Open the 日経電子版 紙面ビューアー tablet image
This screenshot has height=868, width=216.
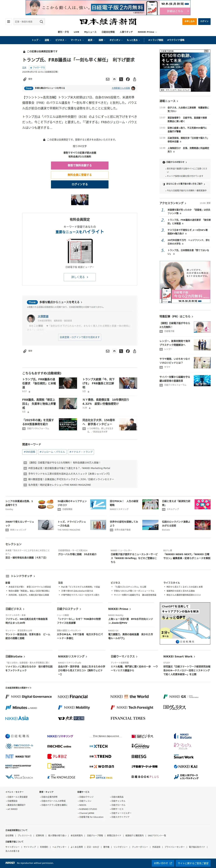[80, 251]
